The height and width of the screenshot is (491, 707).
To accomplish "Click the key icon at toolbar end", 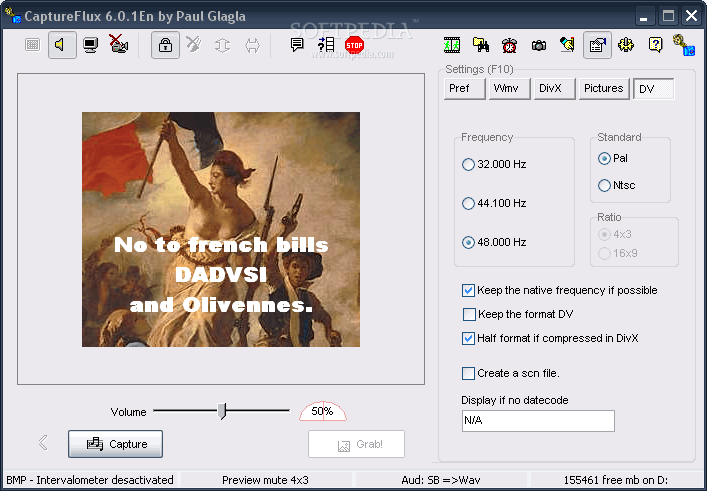I will tap(684, 45).
